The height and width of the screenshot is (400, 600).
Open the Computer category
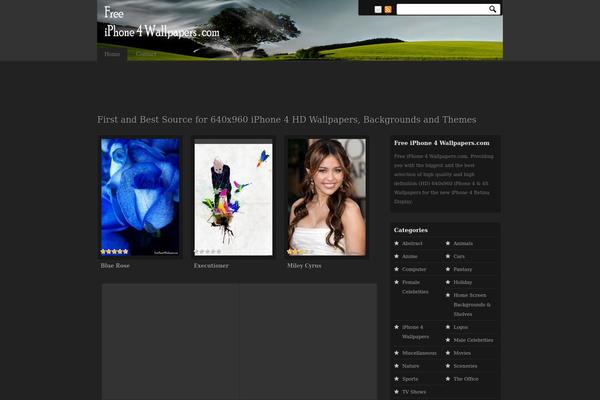coord(414,269)
